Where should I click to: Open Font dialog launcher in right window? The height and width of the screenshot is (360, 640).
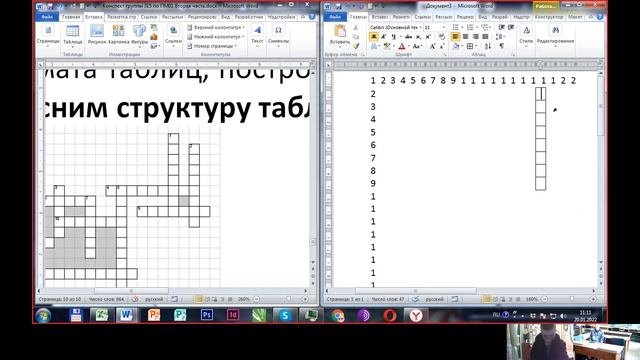[444, 54]
